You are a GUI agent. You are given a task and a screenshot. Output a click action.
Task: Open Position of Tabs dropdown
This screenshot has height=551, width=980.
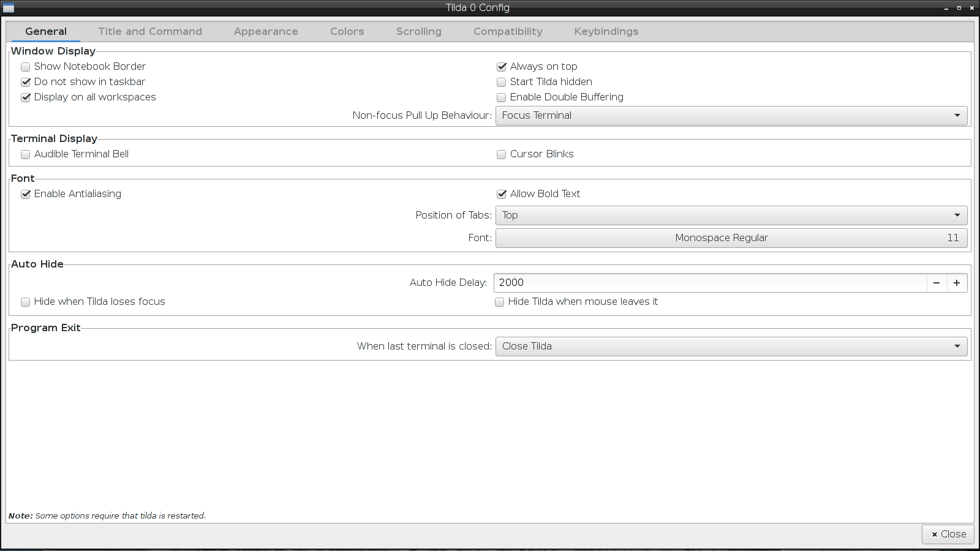(x=731, y=216)
